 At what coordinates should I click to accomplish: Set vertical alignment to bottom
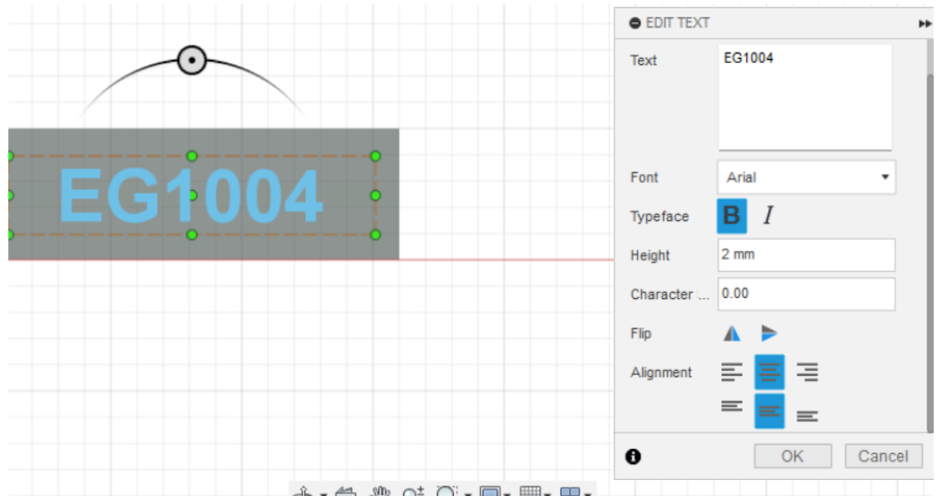807,416
